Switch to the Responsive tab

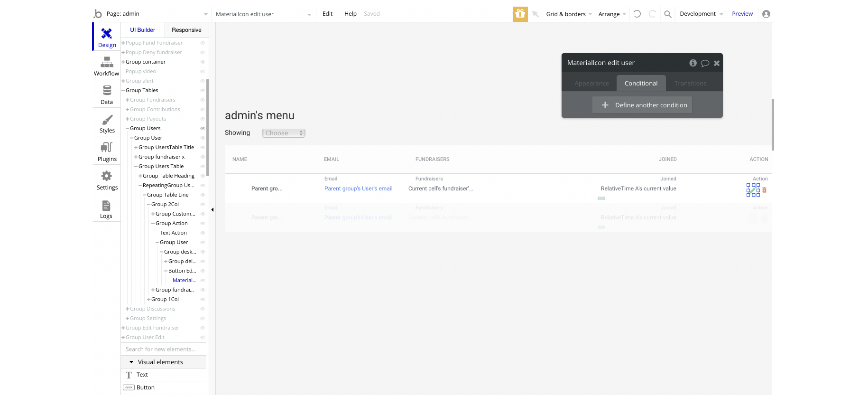coord(186,30)
